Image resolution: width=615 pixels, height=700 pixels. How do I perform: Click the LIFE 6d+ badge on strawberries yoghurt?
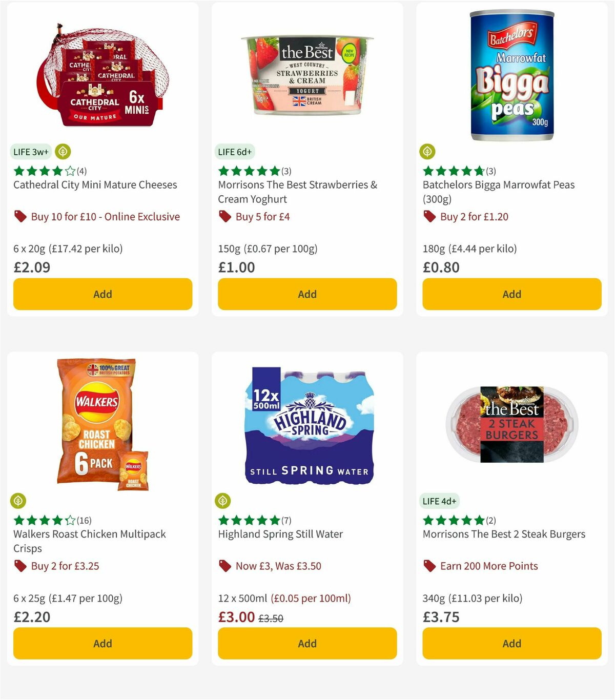pos(235,152)
